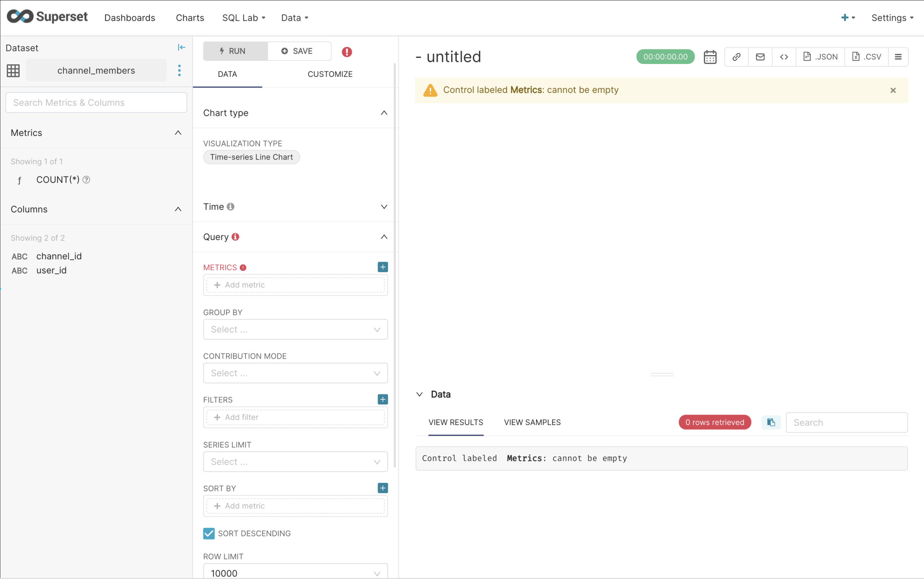Image resolution: width=924 pixels, height=579 pixels.
Task: Open the email share icon
Action: [760, 57]
